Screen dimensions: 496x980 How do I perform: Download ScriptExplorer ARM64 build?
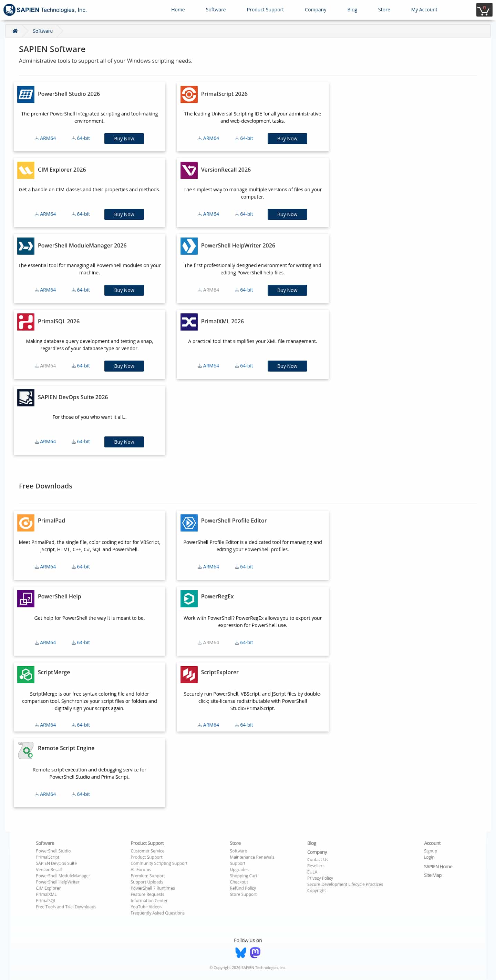(x=208, y=724)
